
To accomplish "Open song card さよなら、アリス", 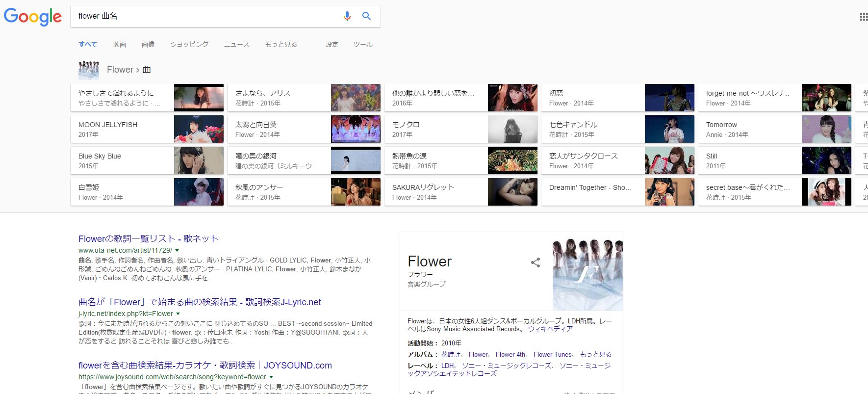I will [304, 98].
